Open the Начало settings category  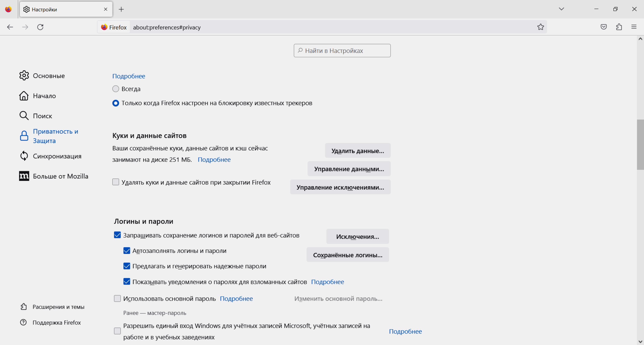(44, 96)
